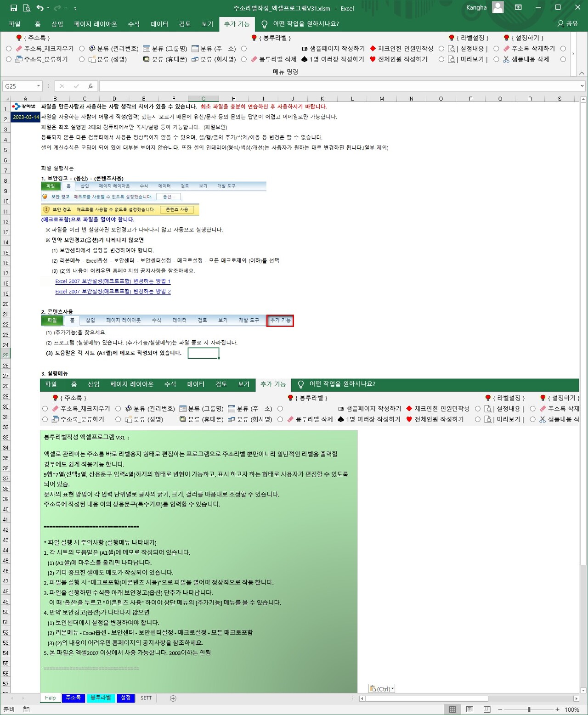Image resolution: width=588 pixels, height=715 pixels.
Task: Select radio button before 봉투라벨 삭제
Action: (244, 59)
